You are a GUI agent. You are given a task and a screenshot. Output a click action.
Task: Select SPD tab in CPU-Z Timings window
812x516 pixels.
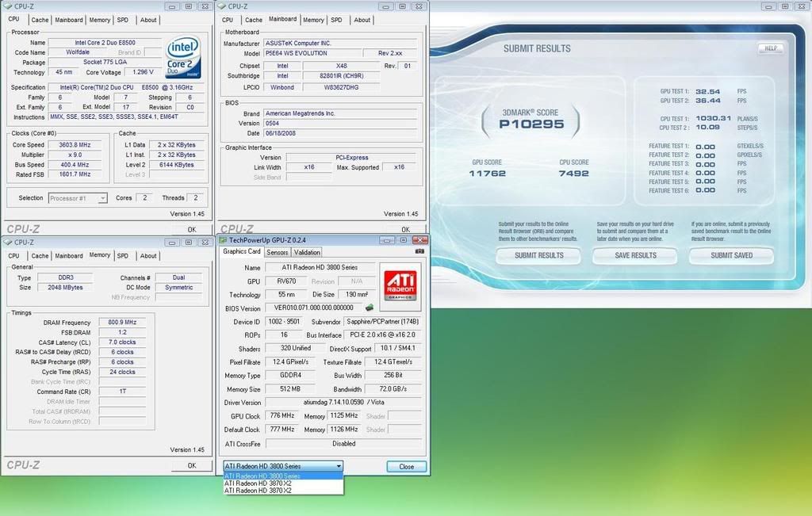pyautogui.click(x=123, y=256)
